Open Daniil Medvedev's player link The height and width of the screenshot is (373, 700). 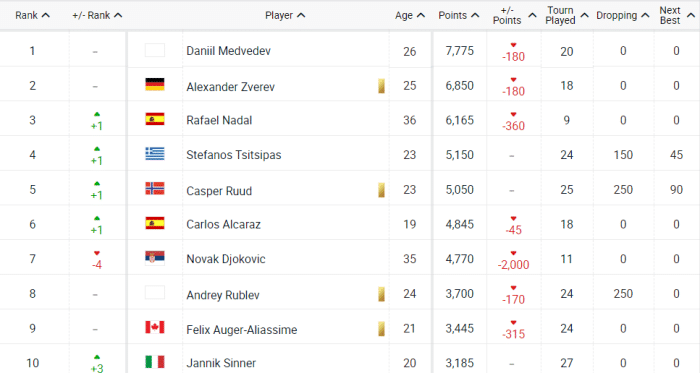[x=228, y=51]
